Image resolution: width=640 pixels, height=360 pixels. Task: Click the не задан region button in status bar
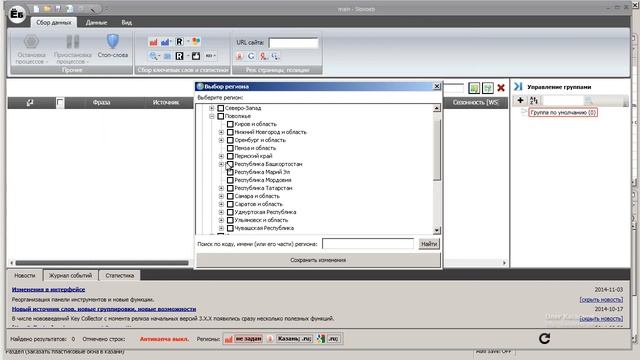click(x=248, y=338)
